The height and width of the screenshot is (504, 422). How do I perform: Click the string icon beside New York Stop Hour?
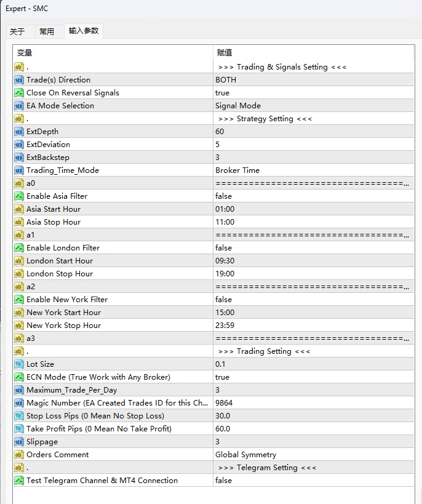(19, 326)
